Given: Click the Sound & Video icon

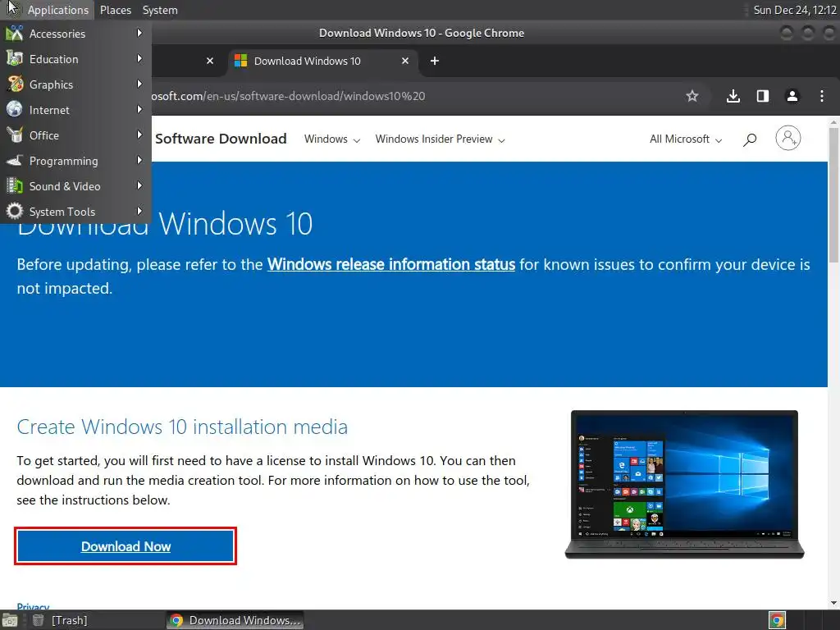Looking at the screenshot, I should click(x=15, y=186).
